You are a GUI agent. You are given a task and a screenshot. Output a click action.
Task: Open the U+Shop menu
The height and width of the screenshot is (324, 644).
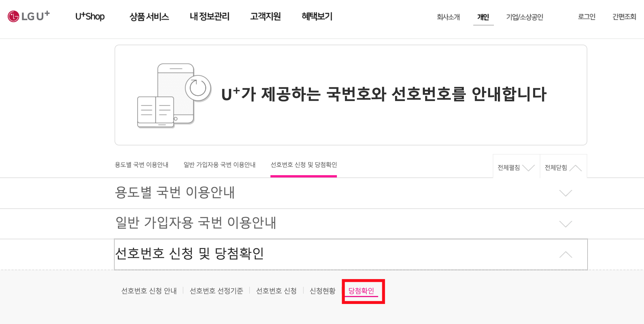[90, 17]
